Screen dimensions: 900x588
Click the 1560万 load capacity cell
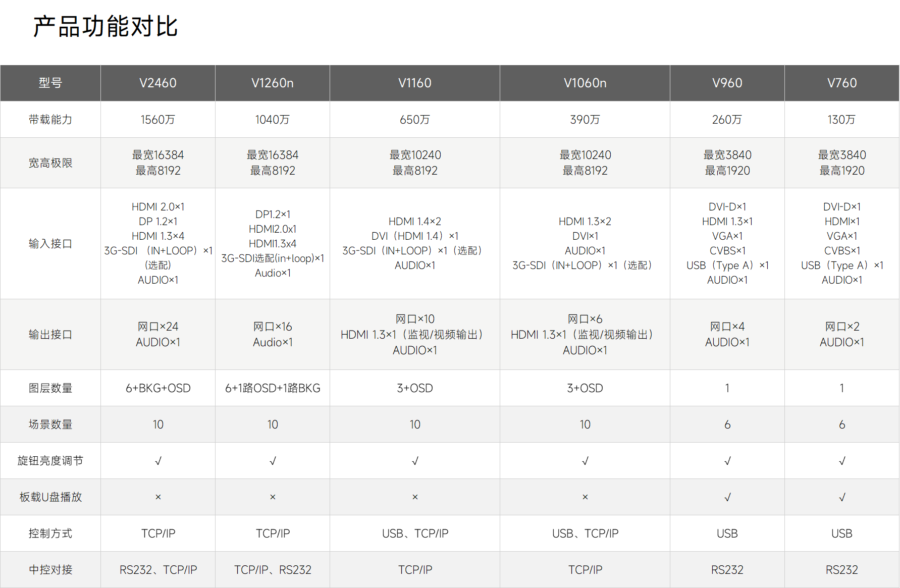click(x=158, y=120)
